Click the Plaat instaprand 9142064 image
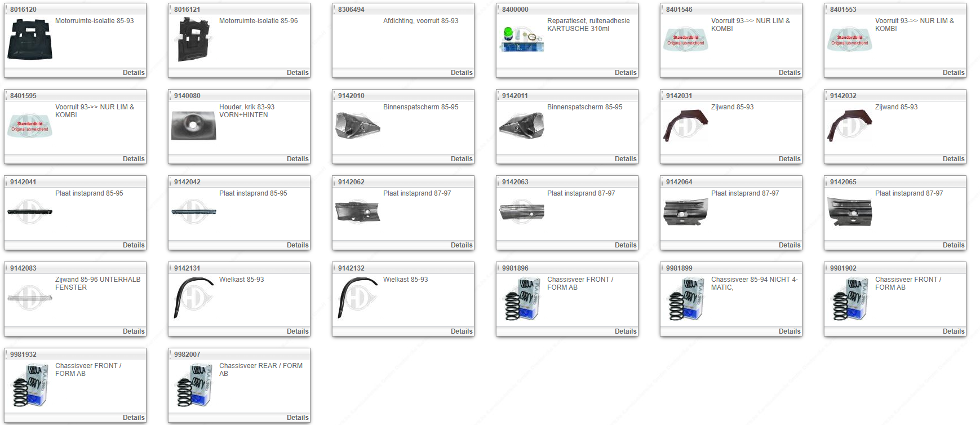Image resolution: width=980 pixels, height=425 pixels. (685, 212)
